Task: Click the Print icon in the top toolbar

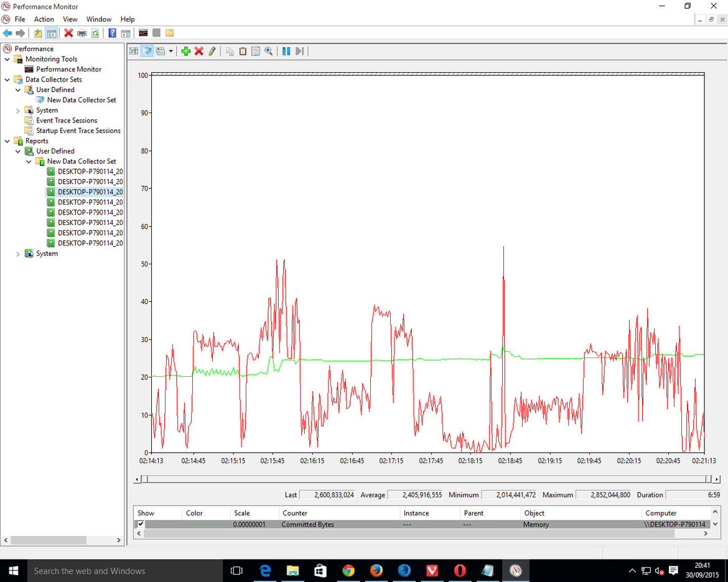Action: point(82,33)
